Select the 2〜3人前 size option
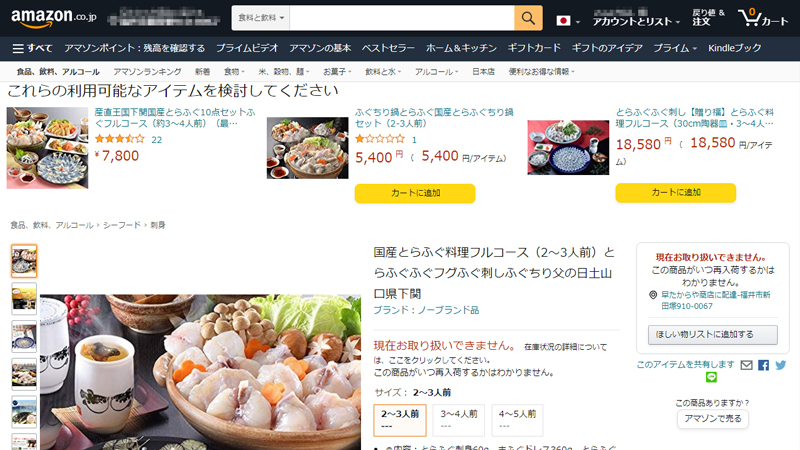Screen dimensions: 800x450 (x=400, y=420)
